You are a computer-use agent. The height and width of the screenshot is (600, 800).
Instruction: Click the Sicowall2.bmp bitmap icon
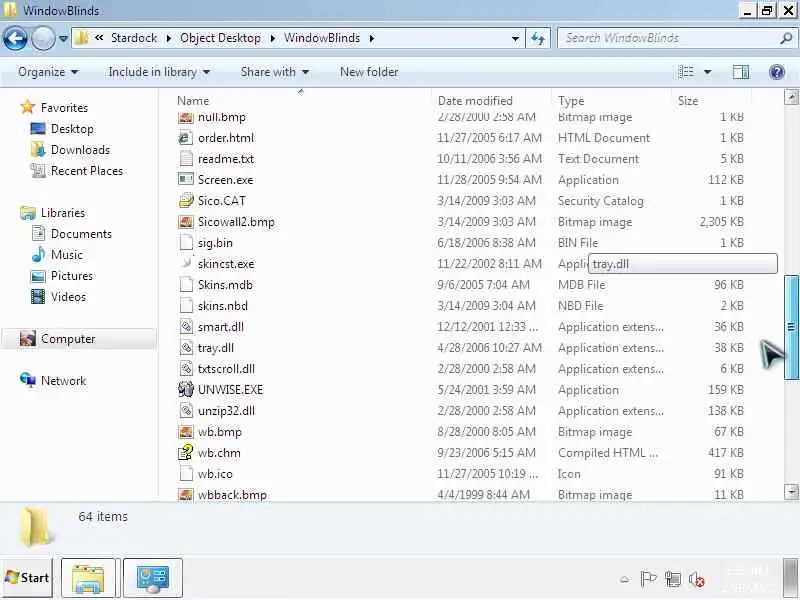[186, 221]
